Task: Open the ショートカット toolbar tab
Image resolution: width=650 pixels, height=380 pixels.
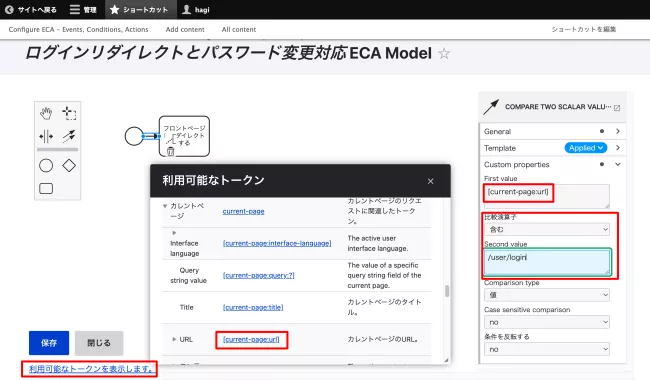Action: [140, 10]
